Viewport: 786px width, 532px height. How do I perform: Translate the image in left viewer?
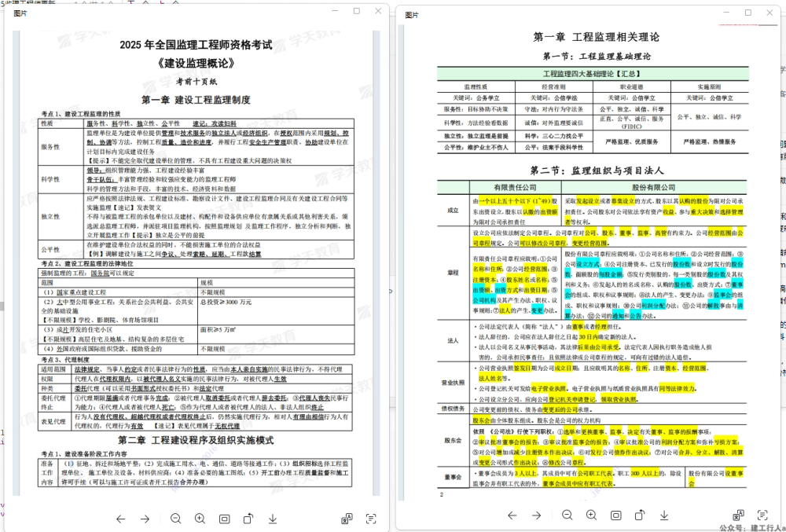coord(347,519)
